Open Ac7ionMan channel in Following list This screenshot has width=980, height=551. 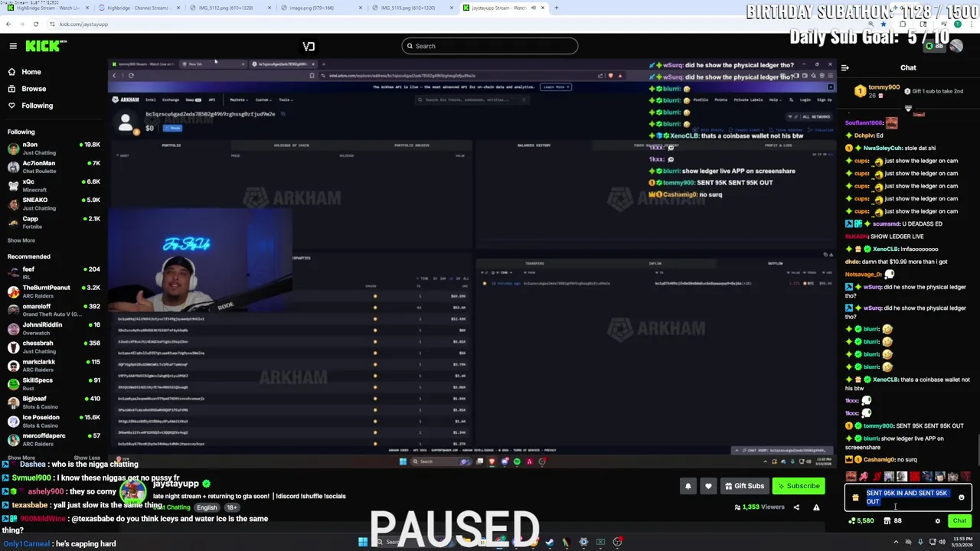54,167
